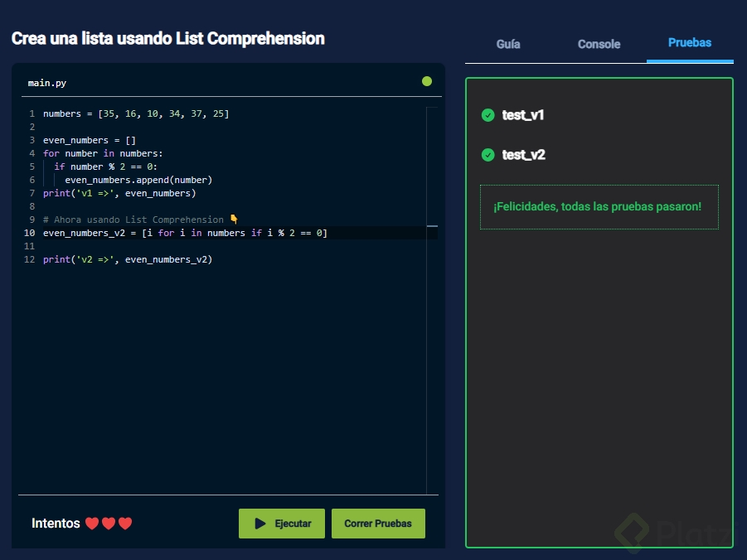The width and height of the screenshot is (747, 560).
Task: Select the main.py file tab
Action: (47, 83)
